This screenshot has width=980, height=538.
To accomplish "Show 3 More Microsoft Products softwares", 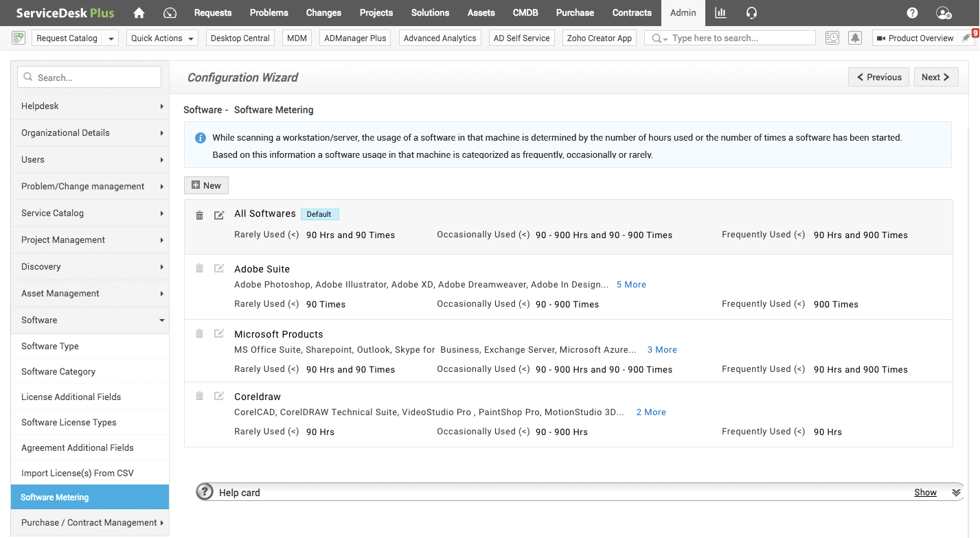I will click(x=662, y=350).
